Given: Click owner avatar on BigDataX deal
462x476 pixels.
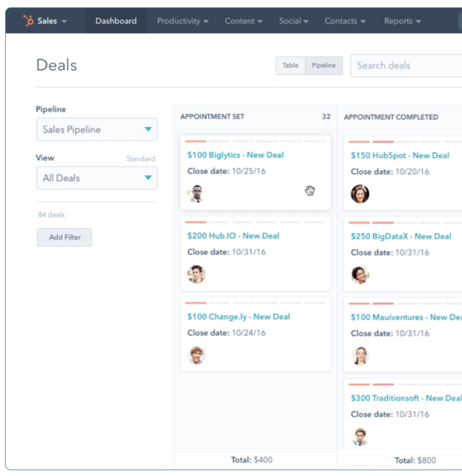Looking at the screenshot, I should coord(360,275).
